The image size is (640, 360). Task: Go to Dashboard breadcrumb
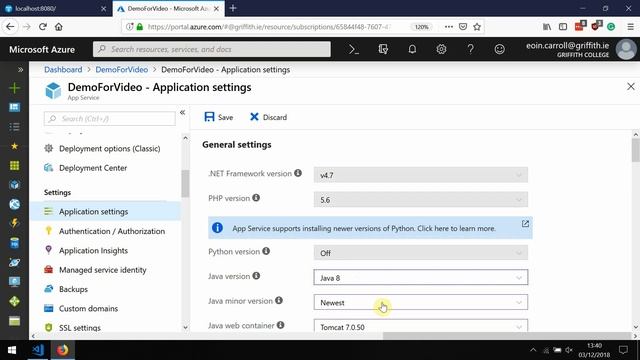(x=63, y=69)
